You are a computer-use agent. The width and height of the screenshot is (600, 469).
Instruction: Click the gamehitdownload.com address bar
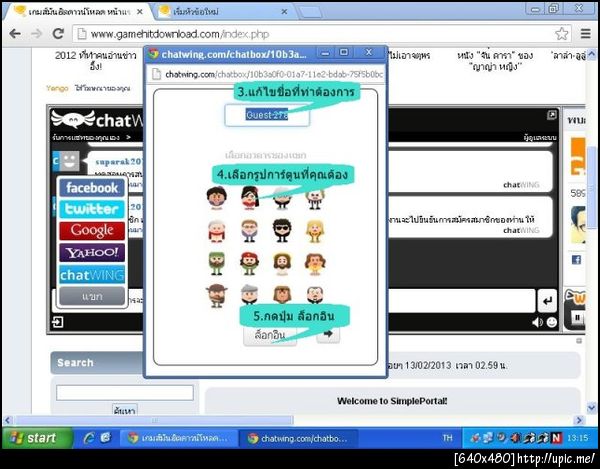coord(321,34)
